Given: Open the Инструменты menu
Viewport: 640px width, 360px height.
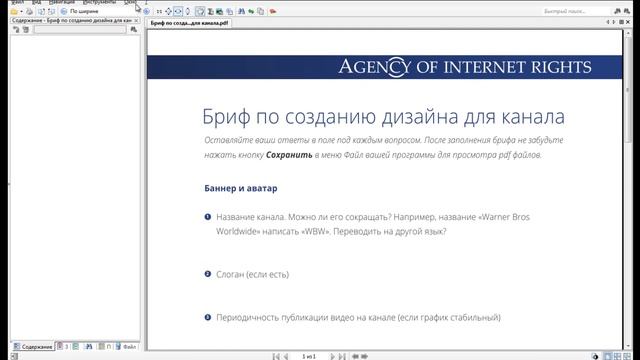Looking at the screenshot, I should pyautogui.click(x=99, y=2).
